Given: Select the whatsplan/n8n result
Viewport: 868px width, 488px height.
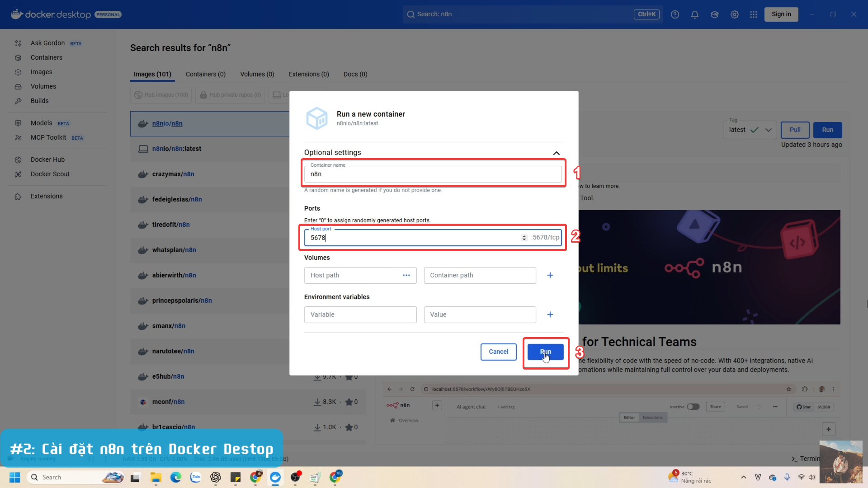Looking at the screenshot, I should click(x=210, y=250).
